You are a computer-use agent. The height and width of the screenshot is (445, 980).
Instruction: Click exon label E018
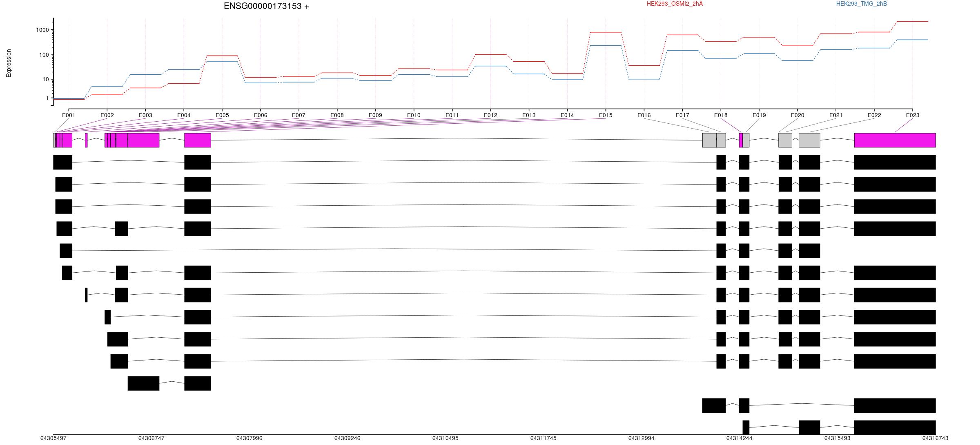[x=721, y=115]
